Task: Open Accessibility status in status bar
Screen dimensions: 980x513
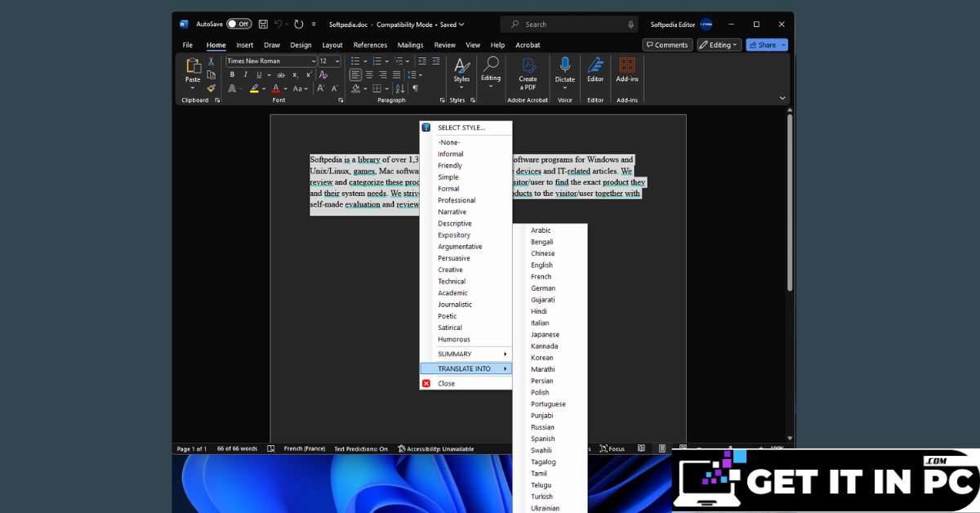Action: [435, 448]
